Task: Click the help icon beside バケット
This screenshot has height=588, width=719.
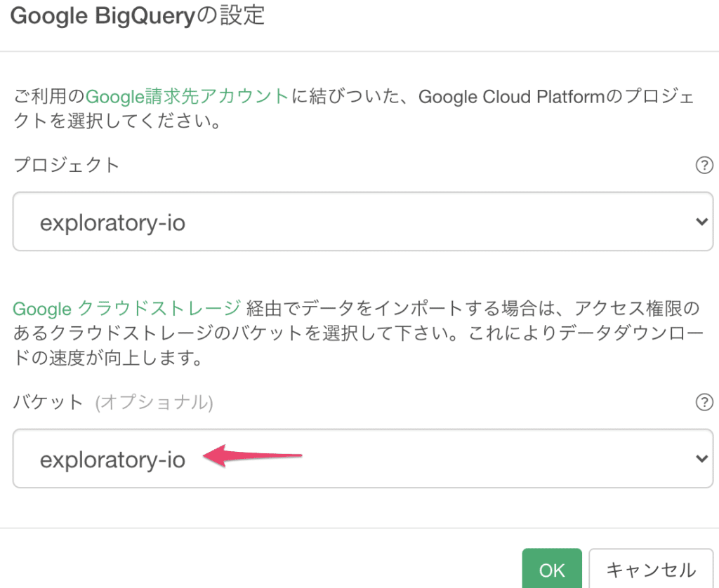Action: 703,403
